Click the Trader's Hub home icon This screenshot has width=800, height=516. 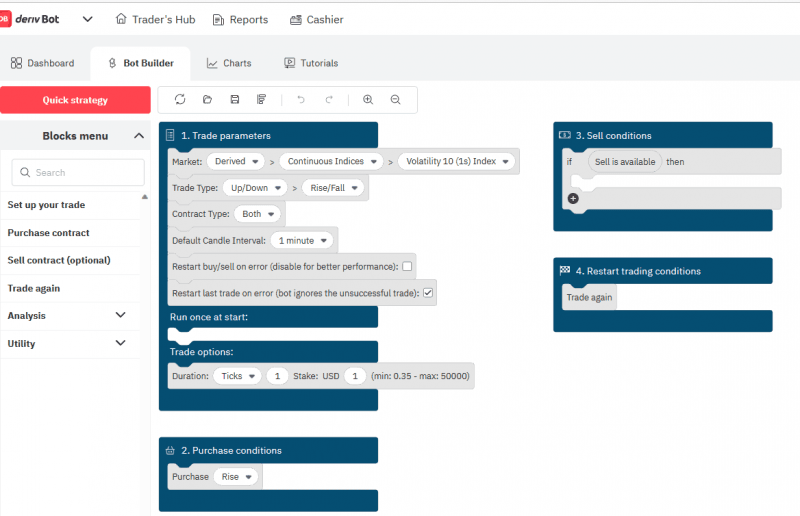(x=121, y=19)
